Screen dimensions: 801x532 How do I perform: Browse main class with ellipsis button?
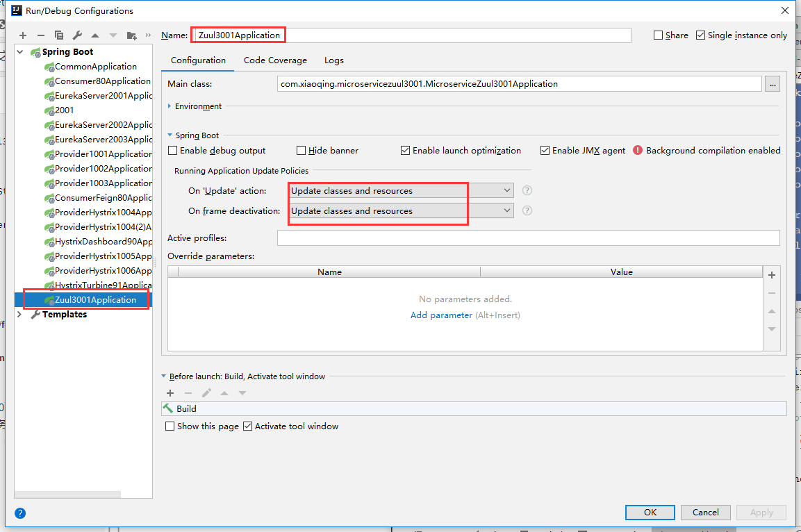pyautogui.click(x=773, y=84)
